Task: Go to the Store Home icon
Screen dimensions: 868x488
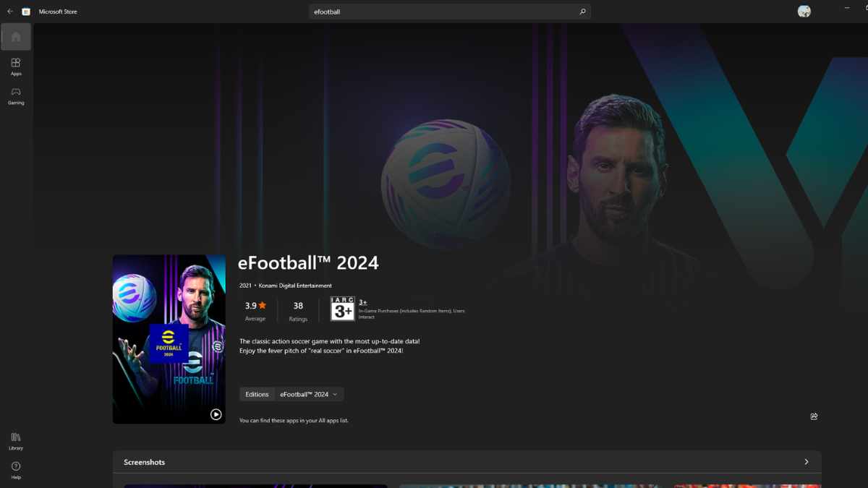Action: (x=15, y=36)
